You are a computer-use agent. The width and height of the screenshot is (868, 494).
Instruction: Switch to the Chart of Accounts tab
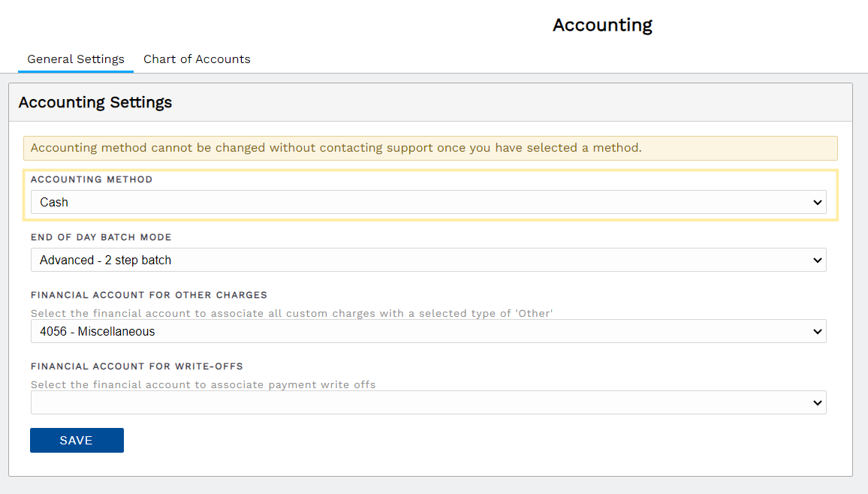point(197,59)
